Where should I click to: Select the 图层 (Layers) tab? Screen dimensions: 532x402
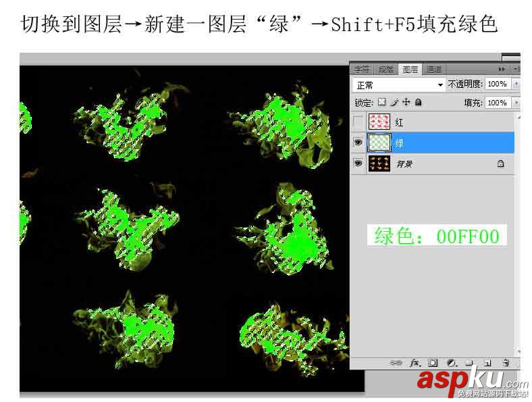[410, 70]
